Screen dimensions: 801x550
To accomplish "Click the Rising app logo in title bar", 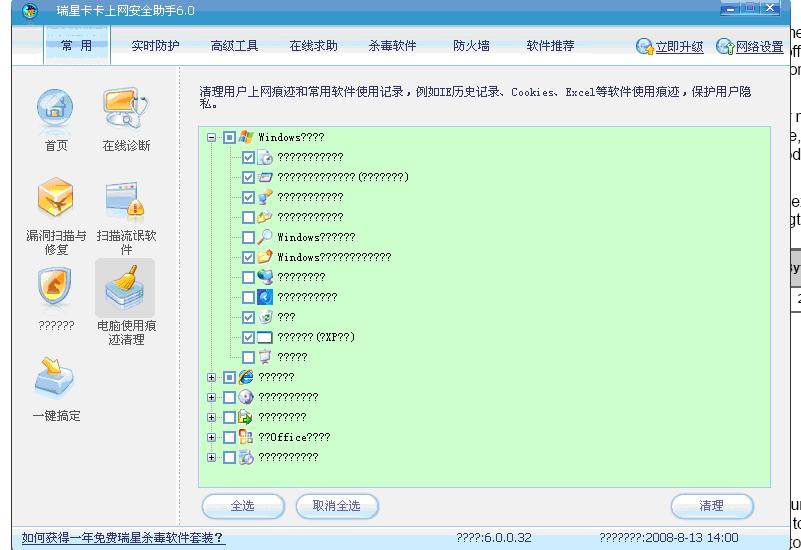I will (30, 11).
